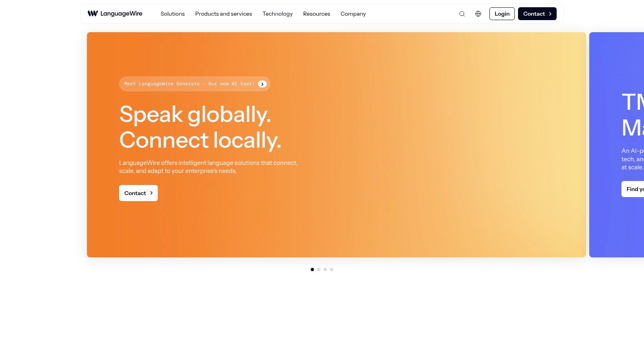Select the first carousel dot

click(x=312, y=269)
